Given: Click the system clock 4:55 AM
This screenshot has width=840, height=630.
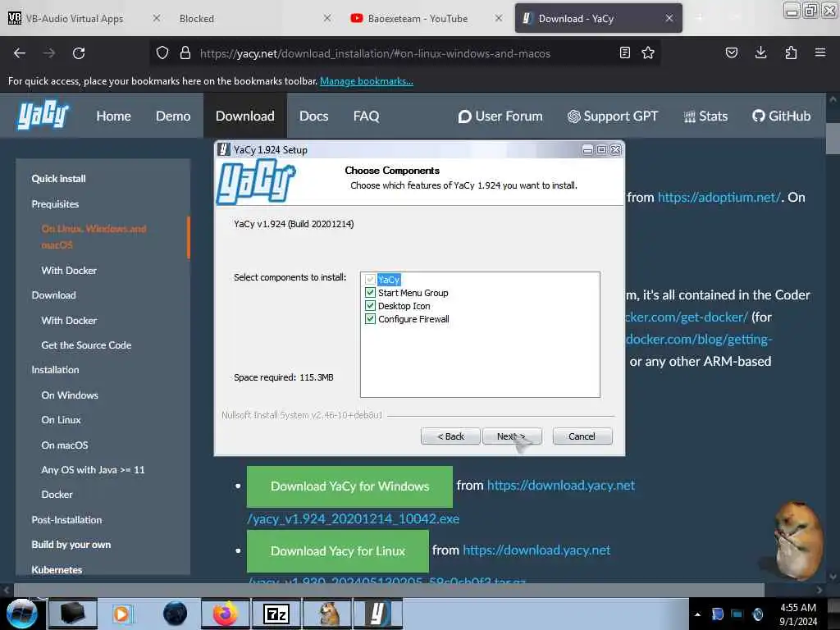Looking at the screenshot, I should (x=797, y=608).
